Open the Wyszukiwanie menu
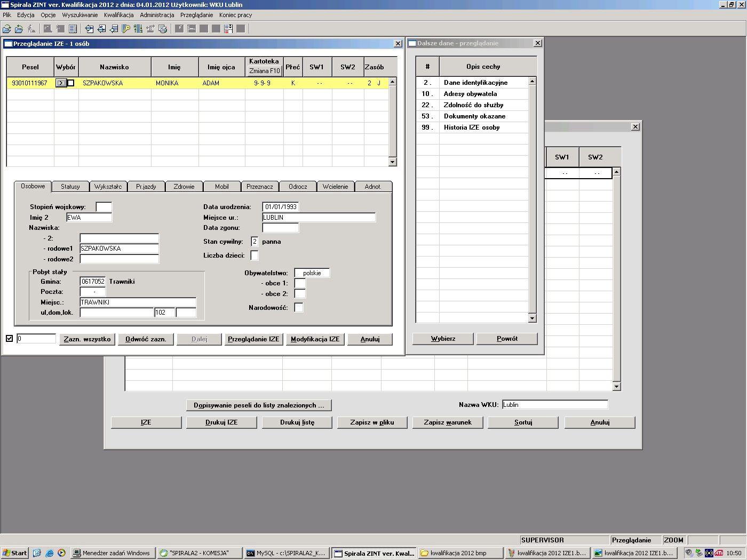 tap(80, 15)
